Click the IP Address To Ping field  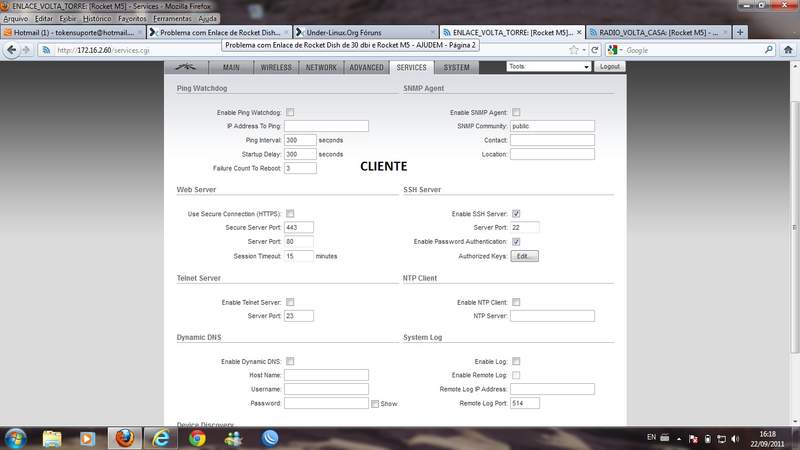pyautogui.click(x=326, y=126)
